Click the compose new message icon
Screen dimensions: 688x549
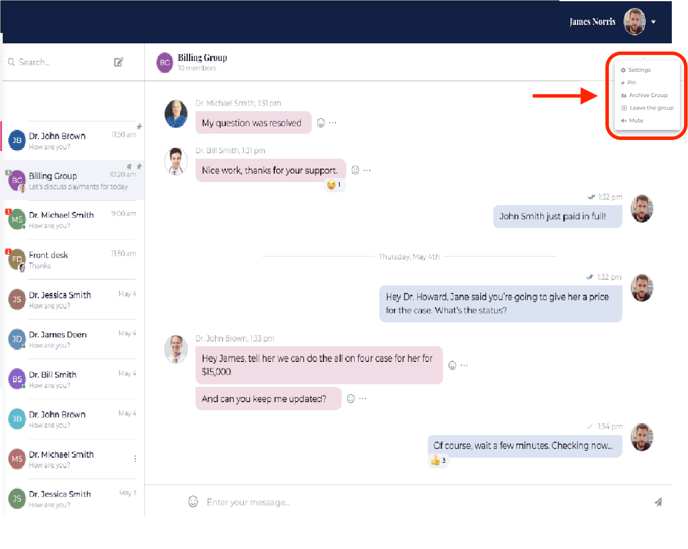click(x=118, y=62)
